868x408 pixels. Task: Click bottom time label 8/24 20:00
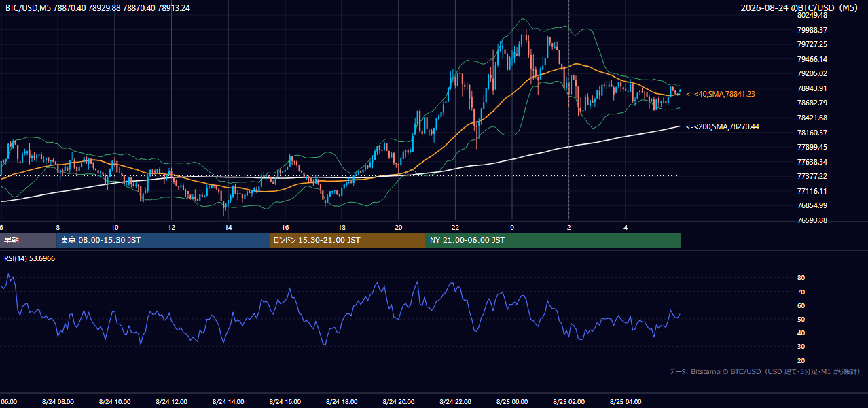click(398, 402)
